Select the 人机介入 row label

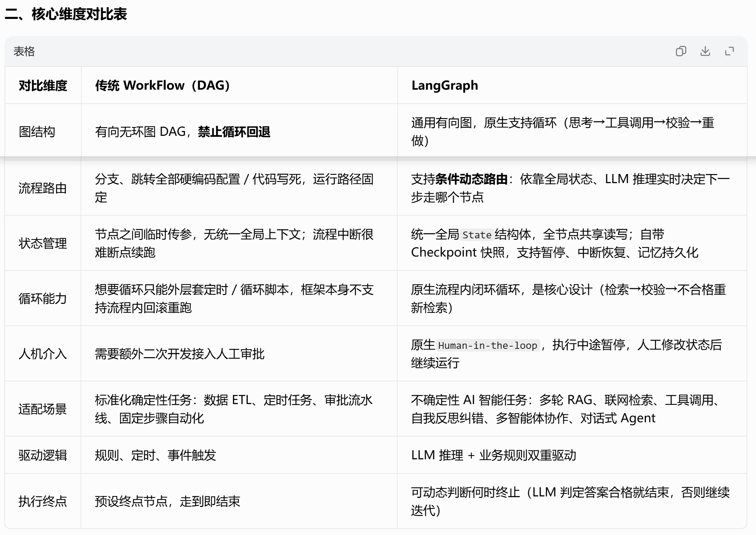click(43, 353)
